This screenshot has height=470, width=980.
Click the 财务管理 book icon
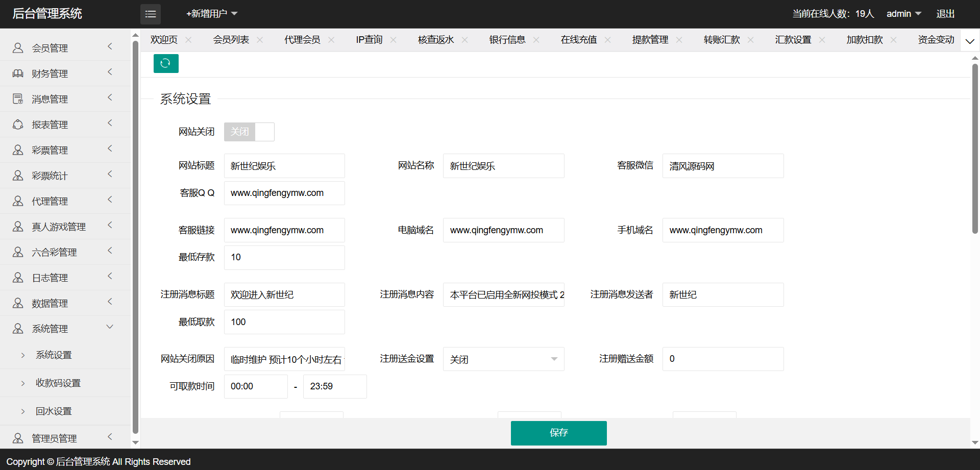(18, 73)
